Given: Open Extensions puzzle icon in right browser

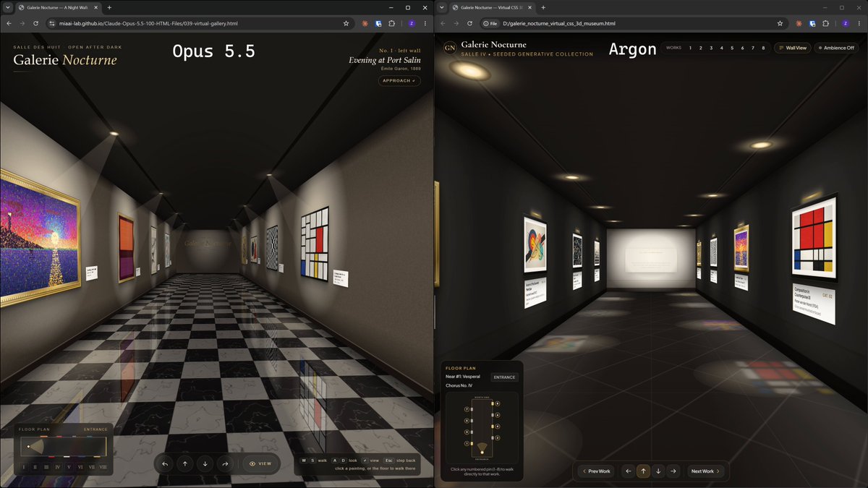Looking at the screenshot, I should click(x=826, y=23).
